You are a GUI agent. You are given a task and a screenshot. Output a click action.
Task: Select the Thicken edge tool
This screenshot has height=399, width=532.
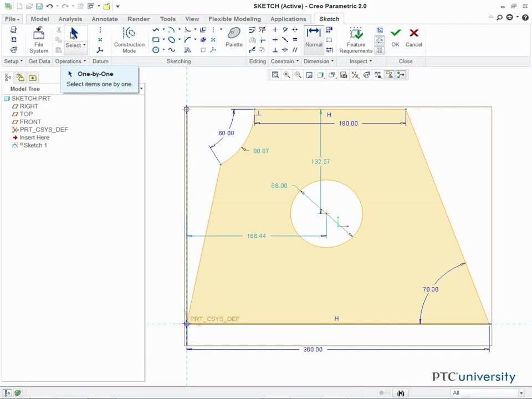click(203, 40)
